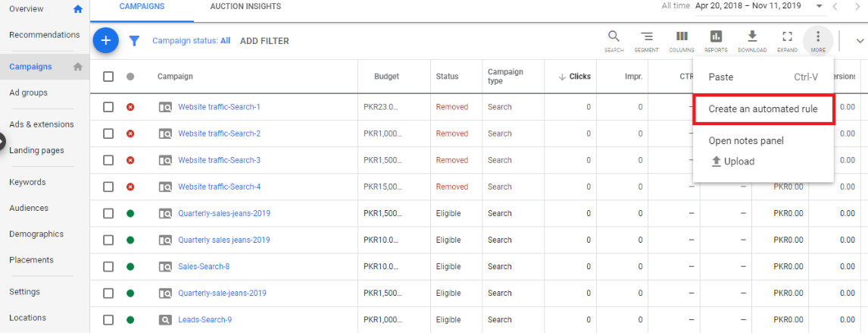Click the Campaign type column header
The width and height of the screenshot is (868, 336).
[x=505, y=77]
